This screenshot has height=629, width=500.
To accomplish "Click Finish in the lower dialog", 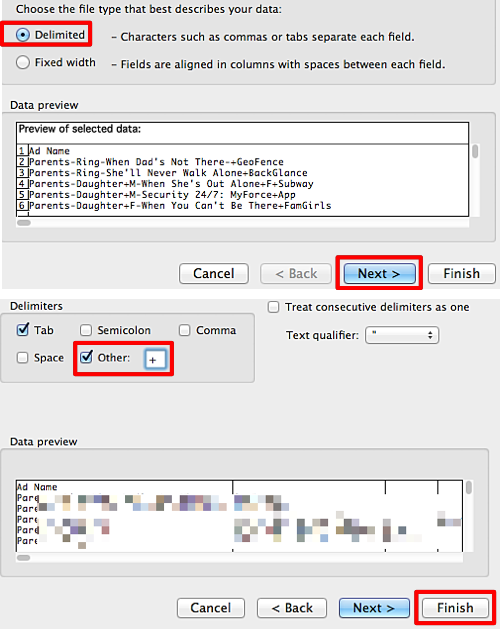I will (x=455, y=608).
